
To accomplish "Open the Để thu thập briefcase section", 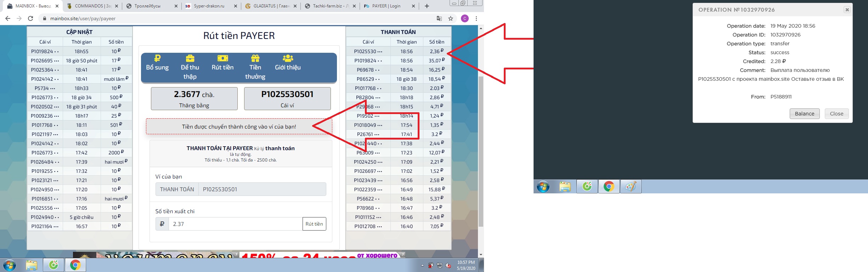I will coord(190,67).
